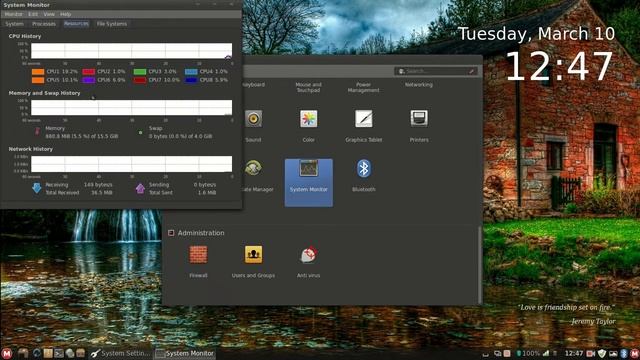Click the Receiving download arrow icon

pos(36,188)
